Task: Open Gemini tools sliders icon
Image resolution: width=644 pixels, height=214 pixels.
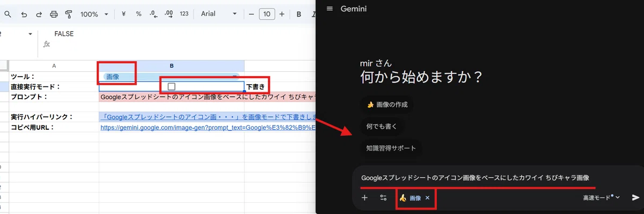Action: pos(383,198)
